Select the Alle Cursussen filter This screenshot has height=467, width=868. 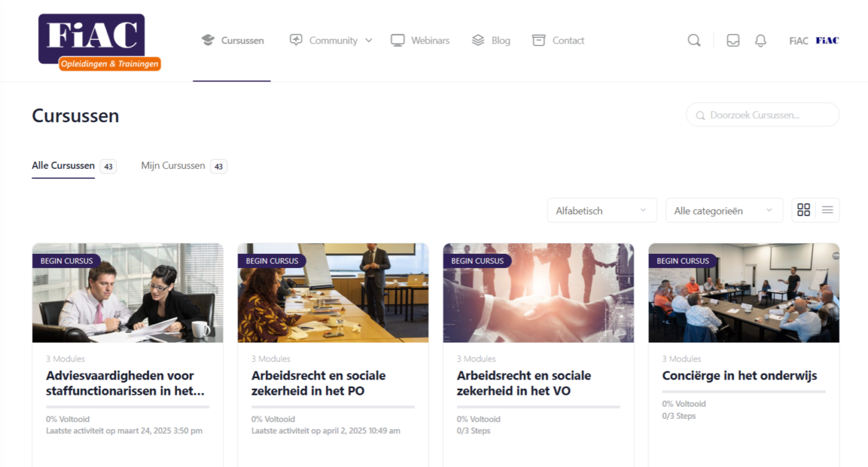tap(62, 165)
